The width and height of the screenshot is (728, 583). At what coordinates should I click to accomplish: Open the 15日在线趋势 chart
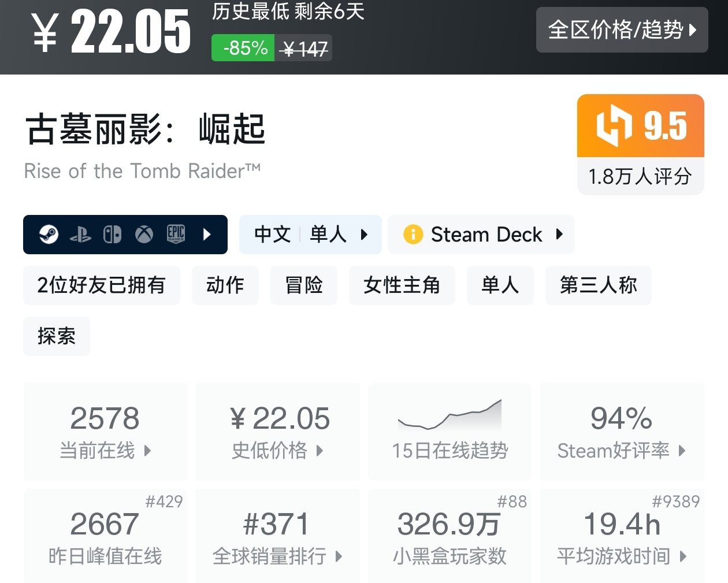[450, 432]
